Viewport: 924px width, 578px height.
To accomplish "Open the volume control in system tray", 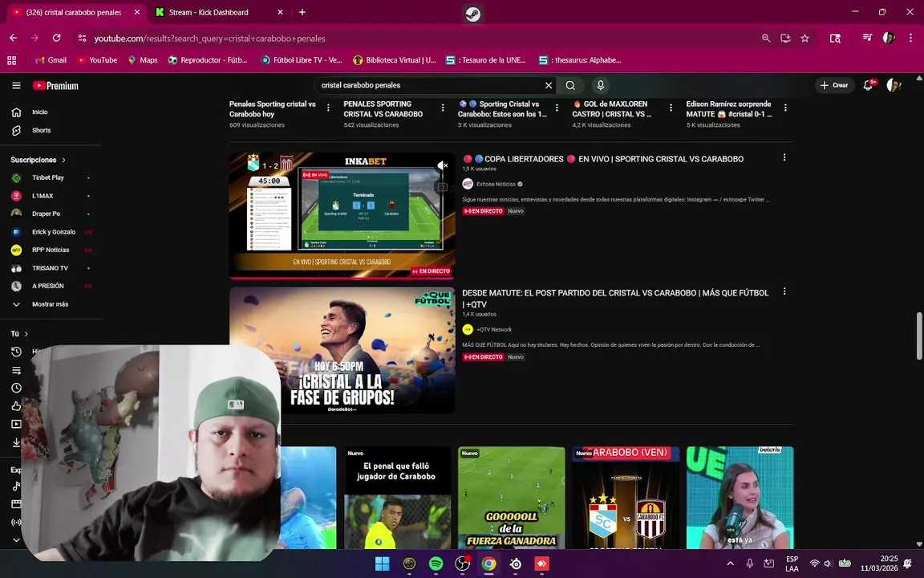I will 828,564.
